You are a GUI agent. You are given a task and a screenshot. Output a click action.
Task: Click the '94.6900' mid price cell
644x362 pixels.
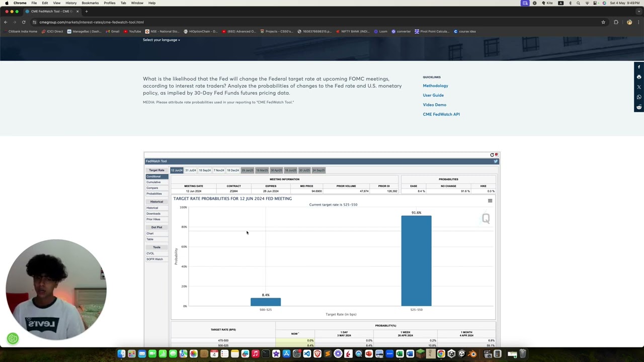[x=306, y=191]
